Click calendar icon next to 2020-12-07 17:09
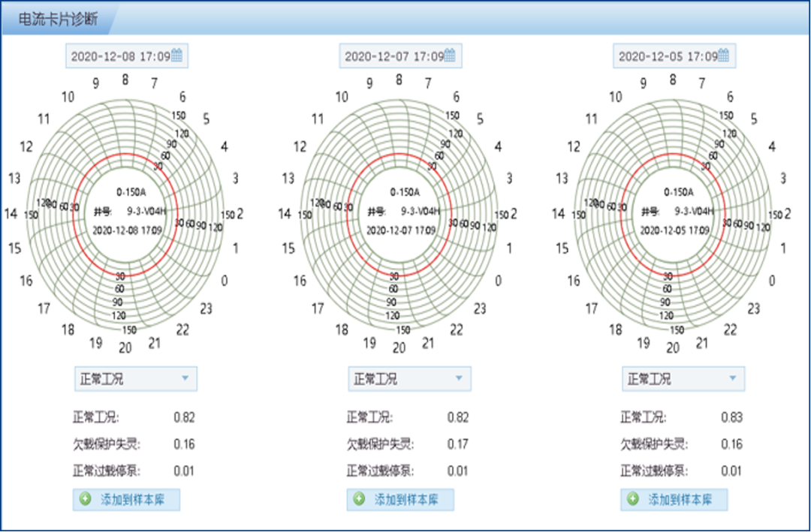The width and height of the screenshot is (811, 532). [x=451, y=56]
